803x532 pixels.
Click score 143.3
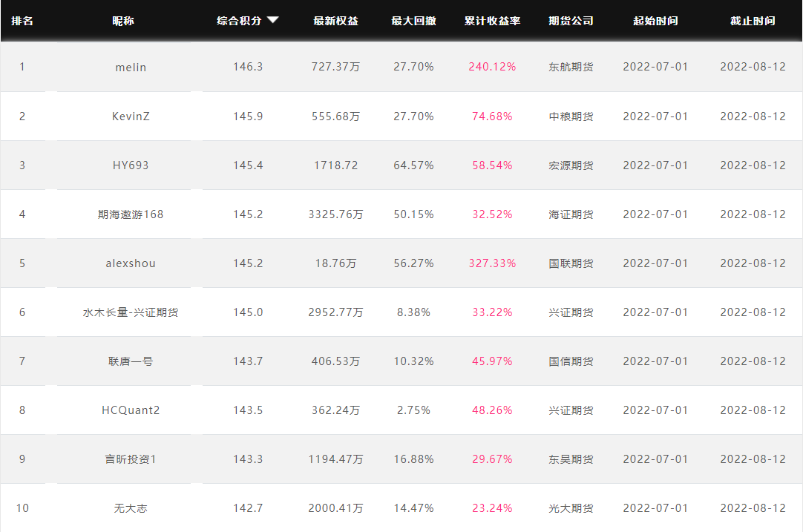pos(248,459)
